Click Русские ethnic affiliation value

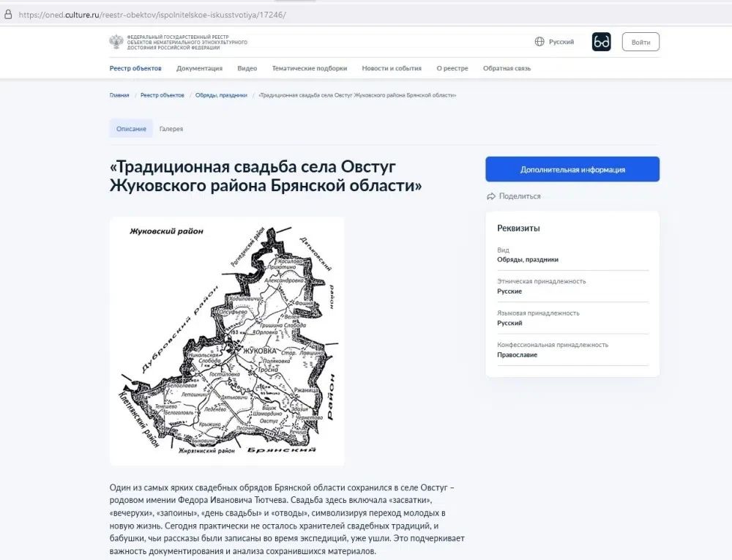[509, 291]
